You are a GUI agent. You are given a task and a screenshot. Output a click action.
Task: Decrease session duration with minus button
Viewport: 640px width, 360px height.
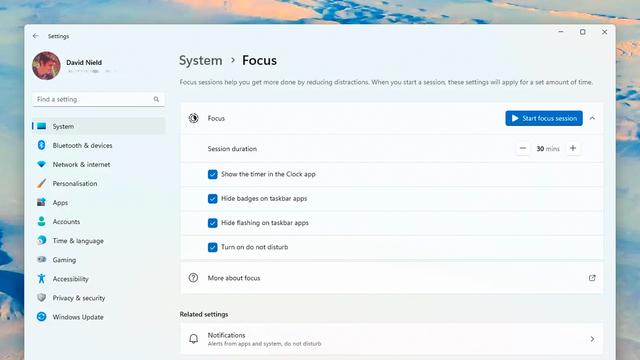[523, 149]
